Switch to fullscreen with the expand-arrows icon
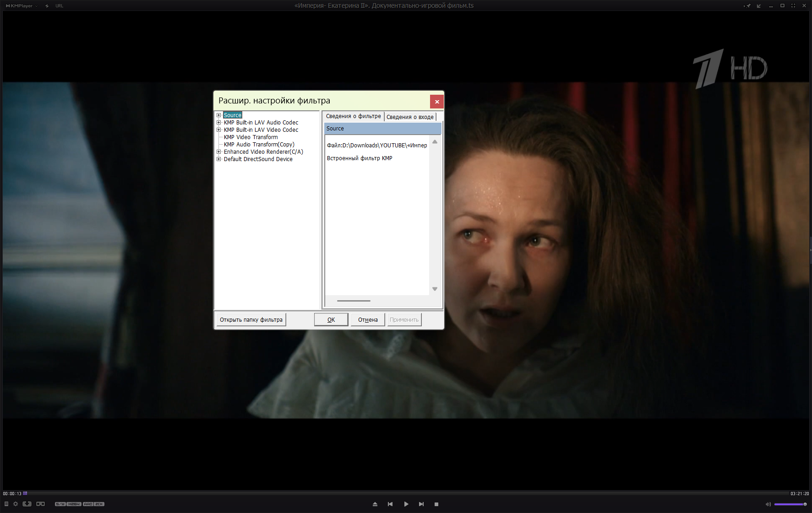 tap(793, 6)
